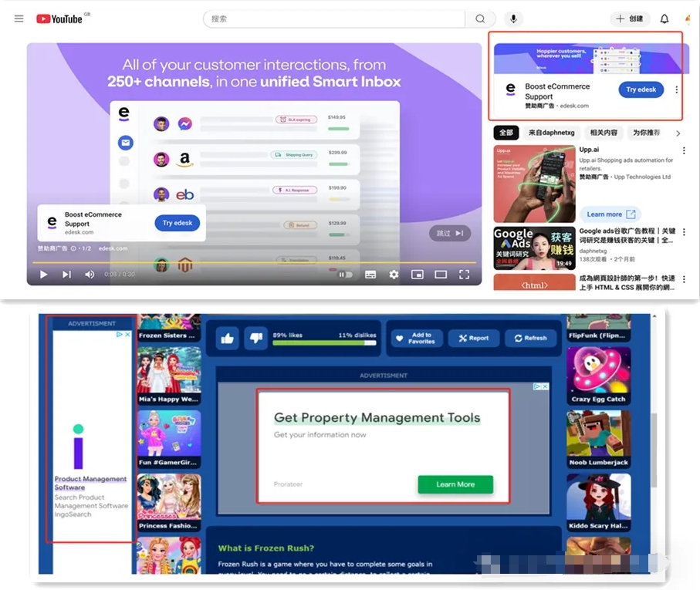
Task: Start voice search with the microphone
Action: (513, 19)
